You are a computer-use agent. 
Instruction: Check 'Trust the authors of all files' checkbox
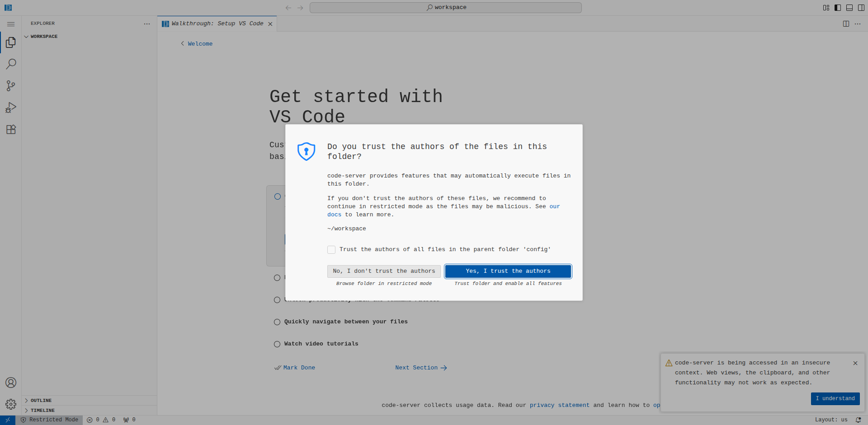coord(331,250)
